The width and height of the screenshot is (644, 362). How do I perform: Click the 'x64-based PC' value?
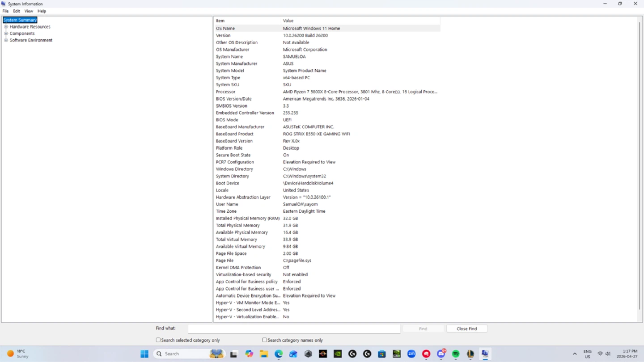click(297, 78)
